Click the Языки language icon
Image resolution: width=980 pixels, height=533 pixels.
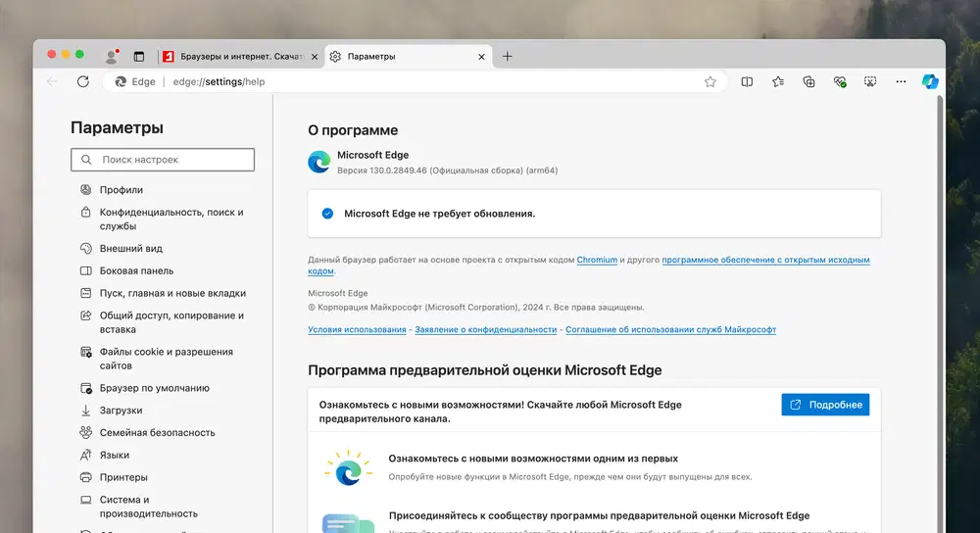(85, 455)
